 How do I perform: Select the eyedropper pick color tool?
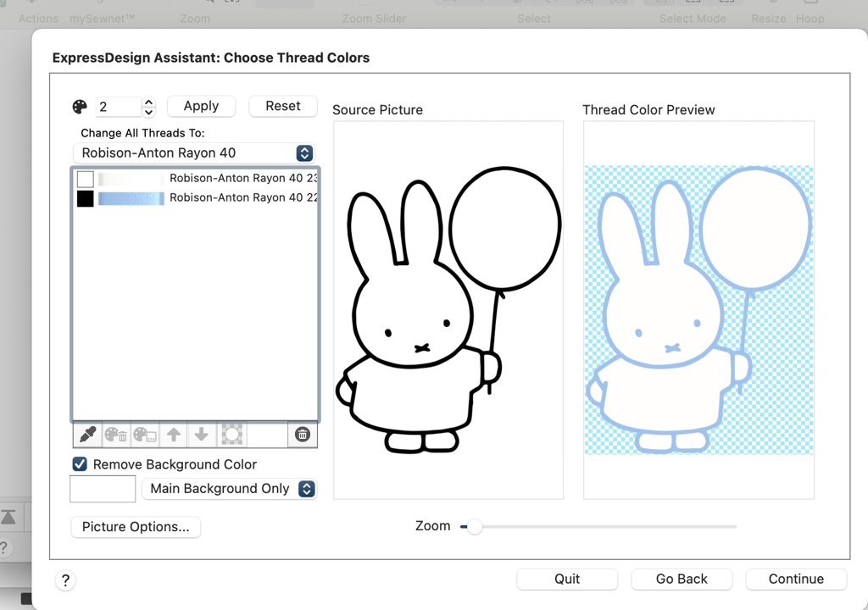click(x=87, y=435)
